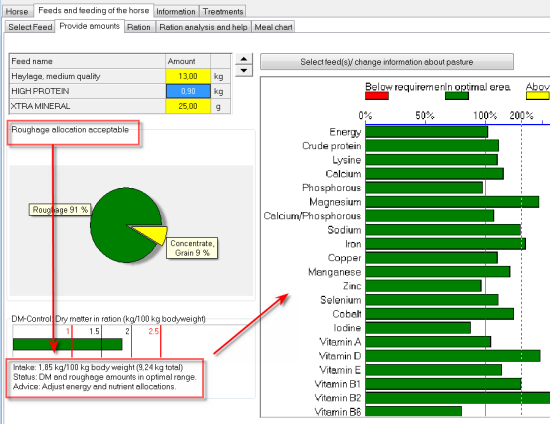
Task: Click the Roughage 91 % label
Action: tap(60, 210)
